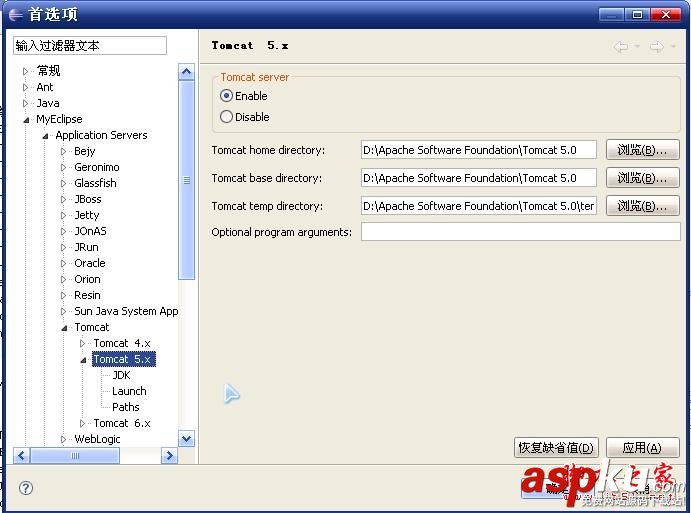Image resolution: width=691 pixels, height=513 pixels.
Task: Maximize the 首选项 preferences window
Action: (637, 15)
